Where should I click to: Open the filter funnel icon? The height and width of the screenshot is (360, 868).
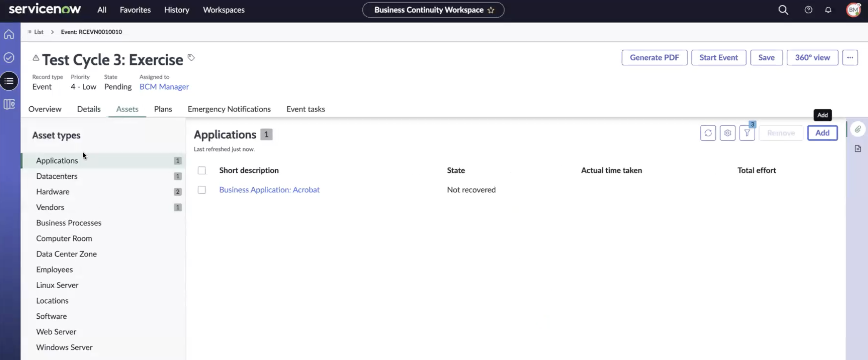coord(747,133)
